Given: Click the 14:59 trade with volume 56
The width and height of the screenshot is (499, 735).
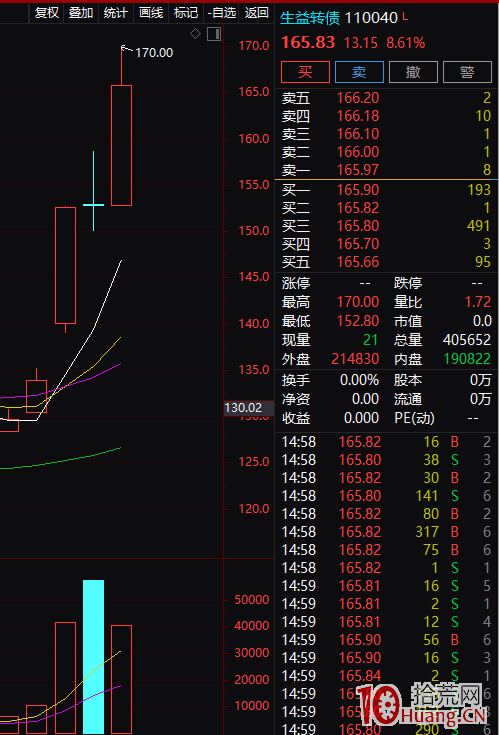Looking at the screenshot, I should tap(386, 640).
